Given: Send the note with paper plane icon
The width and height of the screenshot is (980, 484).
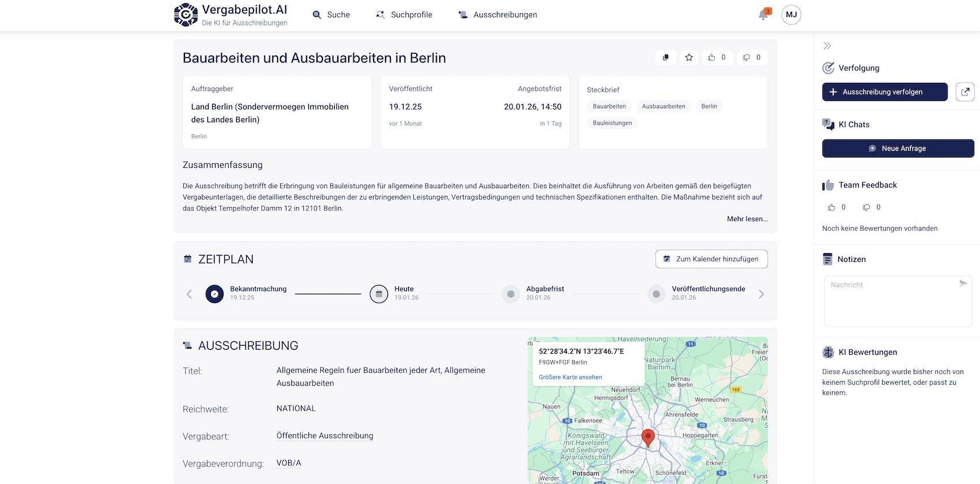Looking at the screenshot, I should coord(963,284).
